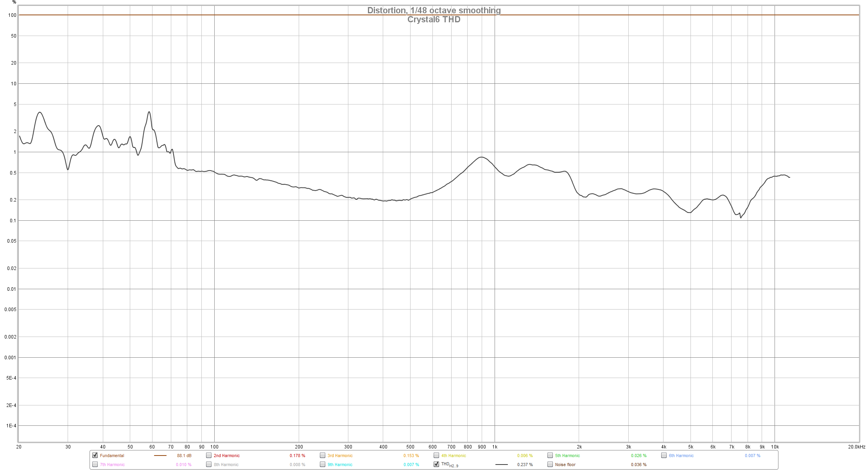Enable the 7th Harmonic checkbox
868x470 pixels.
pos(95,464)
